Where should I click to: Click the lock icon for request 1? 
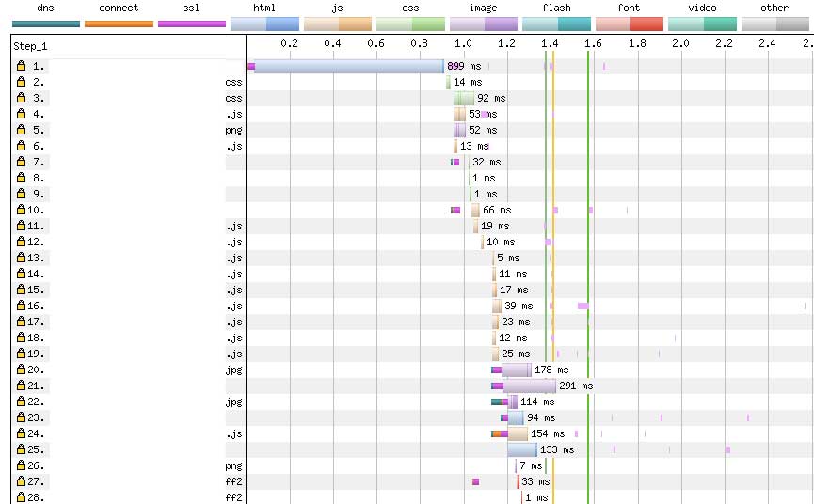point(21,67)
